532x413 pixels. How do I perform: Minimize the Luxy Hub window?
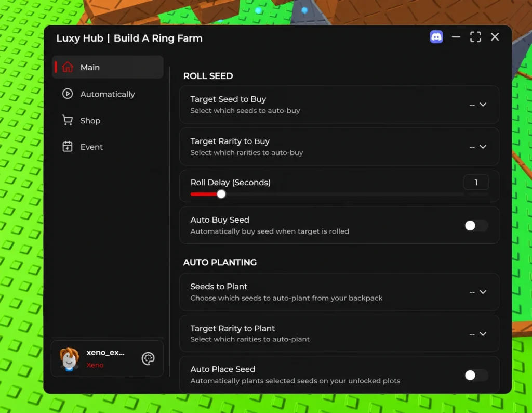pyautogui.click(x=456, y=37)
